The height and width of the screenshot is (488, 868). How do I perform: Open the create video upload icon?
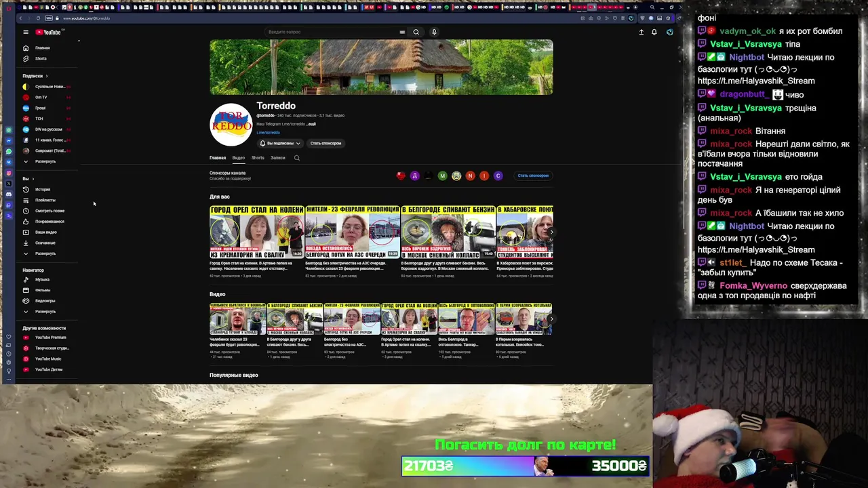(x=641, y=32)
